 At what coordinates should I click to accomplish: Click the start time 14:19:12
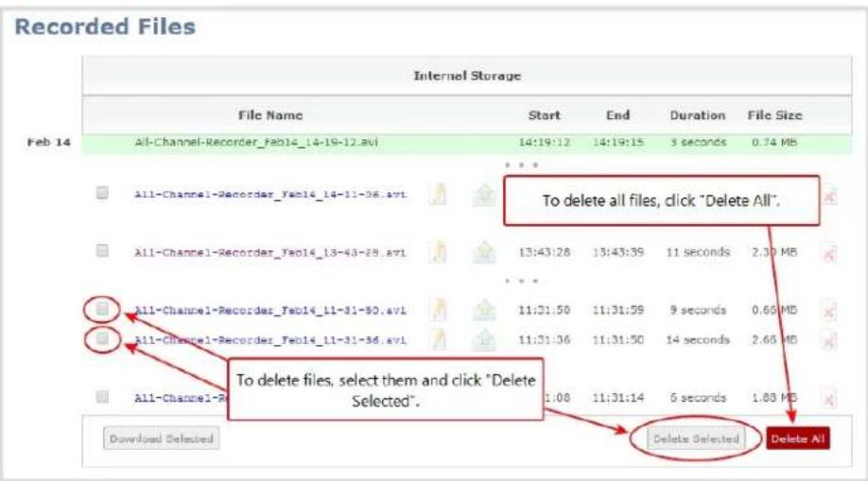coord(545,143)
